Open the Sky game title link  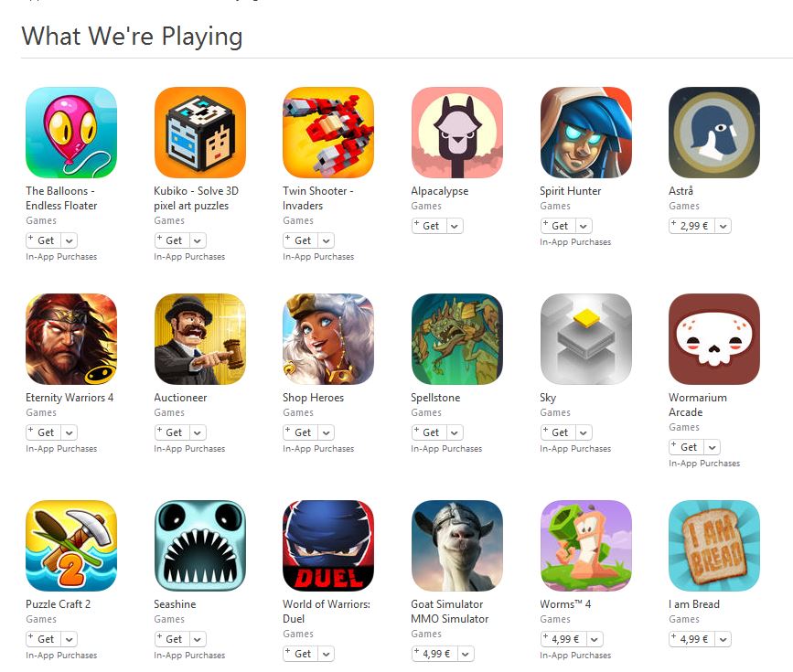548,398
